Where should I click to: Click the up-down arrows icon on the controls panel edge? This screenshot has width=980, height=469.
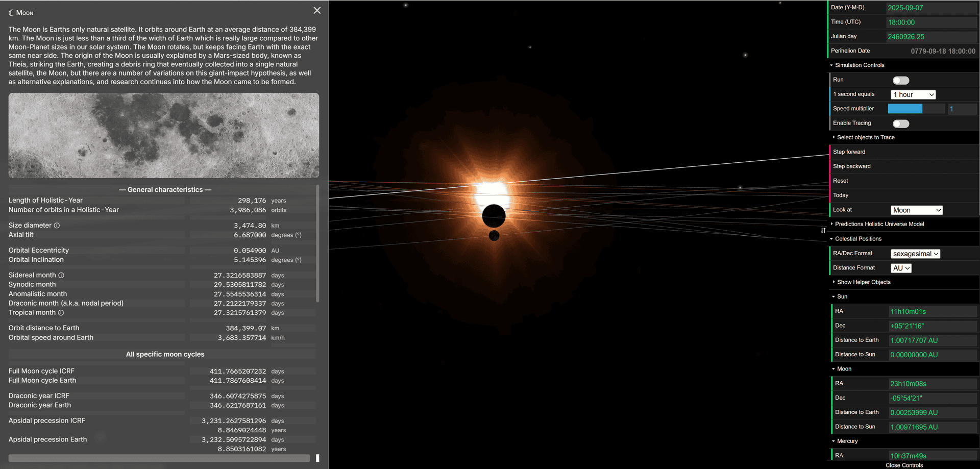(823, 230)
